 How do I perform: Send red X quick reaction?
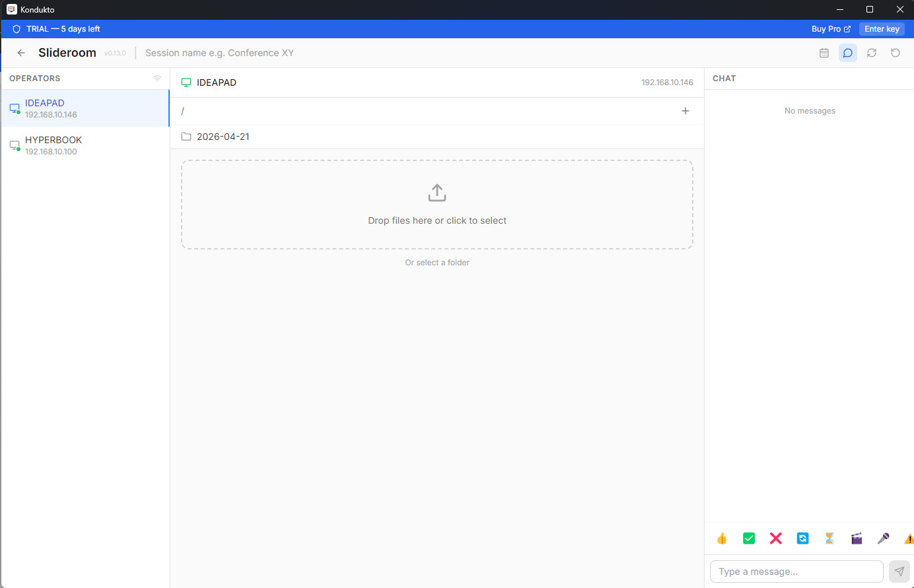pos(776,539)
